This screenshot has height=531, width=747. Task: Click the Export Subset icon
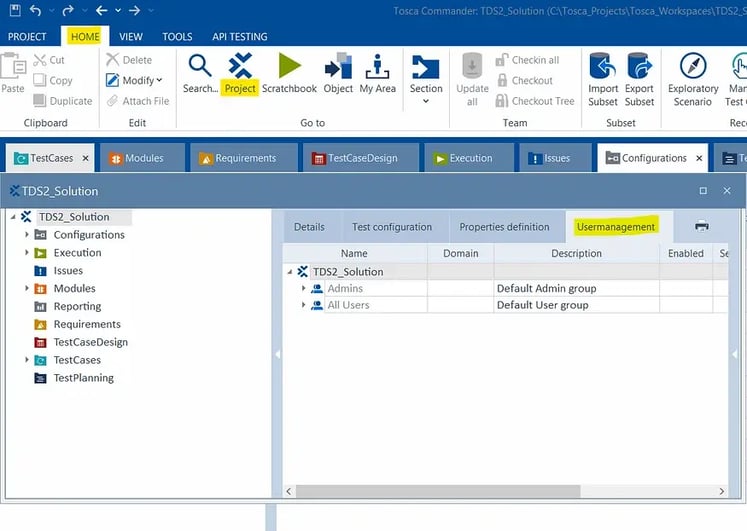(x=640, y=68)
